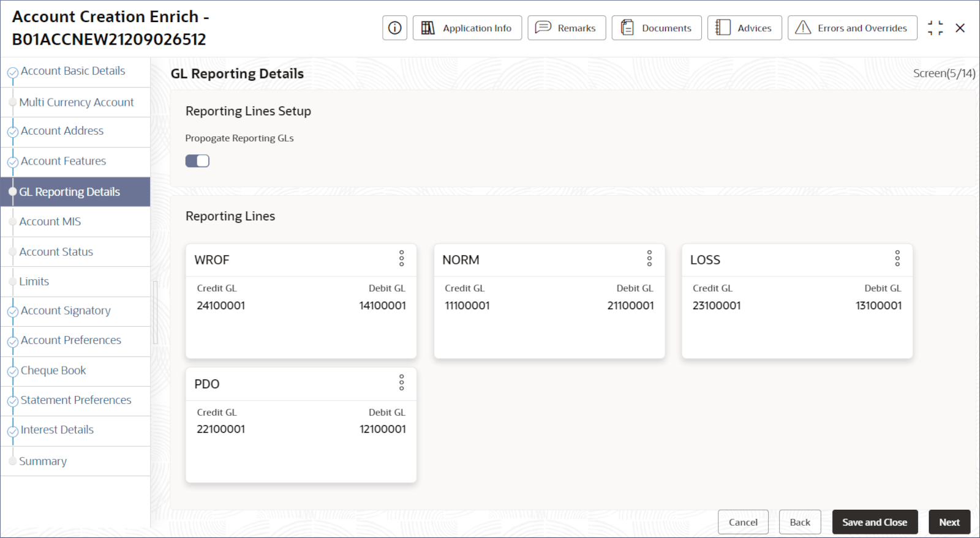
Task: Click LOSS Debit GL value 13100001
Action: click(879, 305)
